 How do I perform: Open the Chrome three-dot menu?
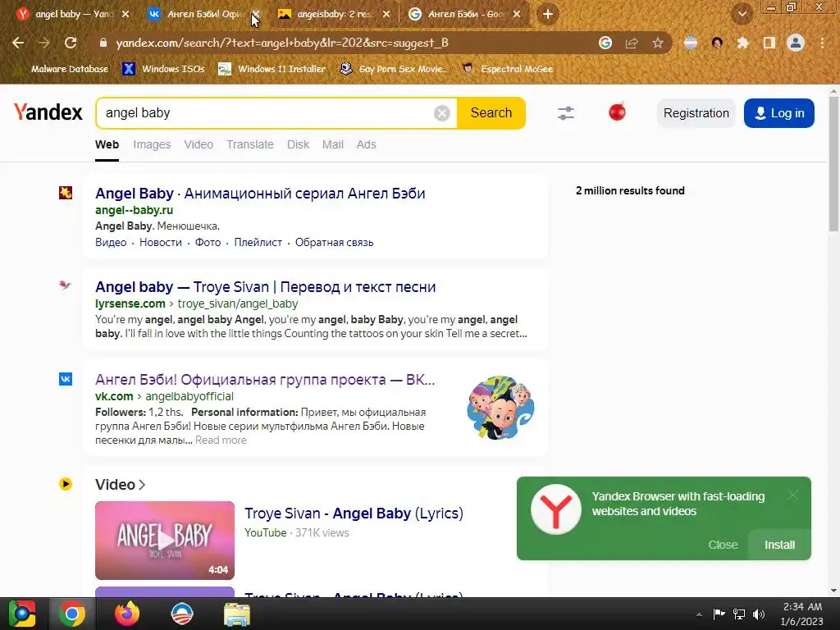(x=822, y=43)
